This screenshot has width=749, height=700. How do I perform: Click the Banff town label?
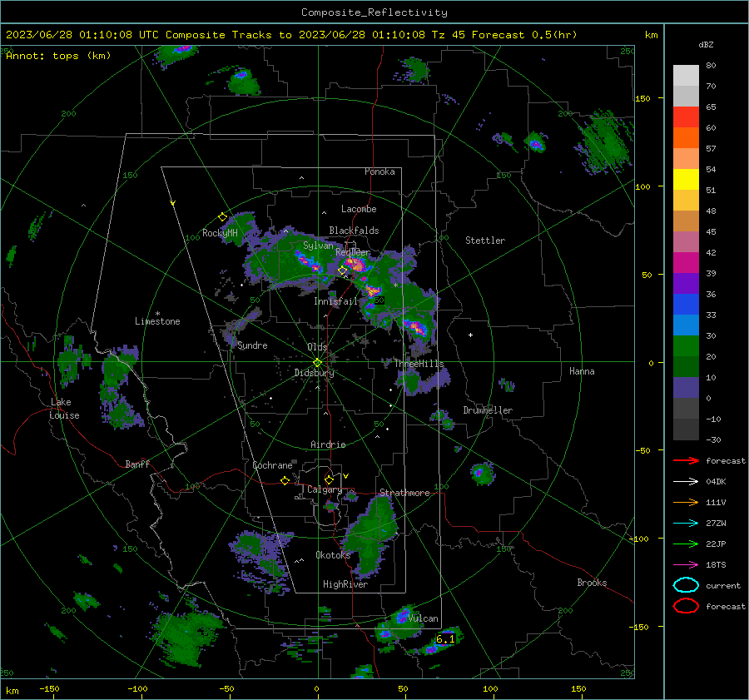[x=137, y=464]
